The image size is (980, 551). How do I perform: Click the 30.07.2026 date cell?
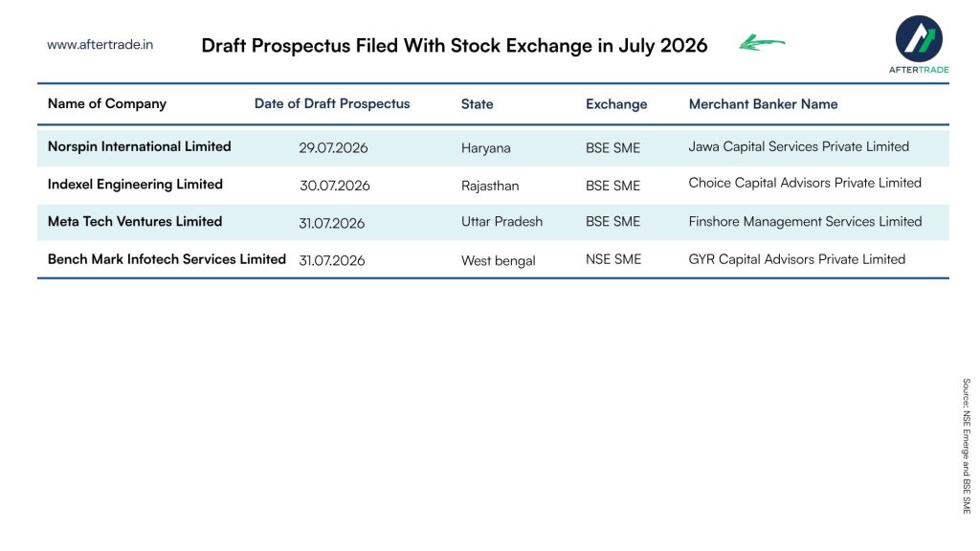click(x=334, y=186)
